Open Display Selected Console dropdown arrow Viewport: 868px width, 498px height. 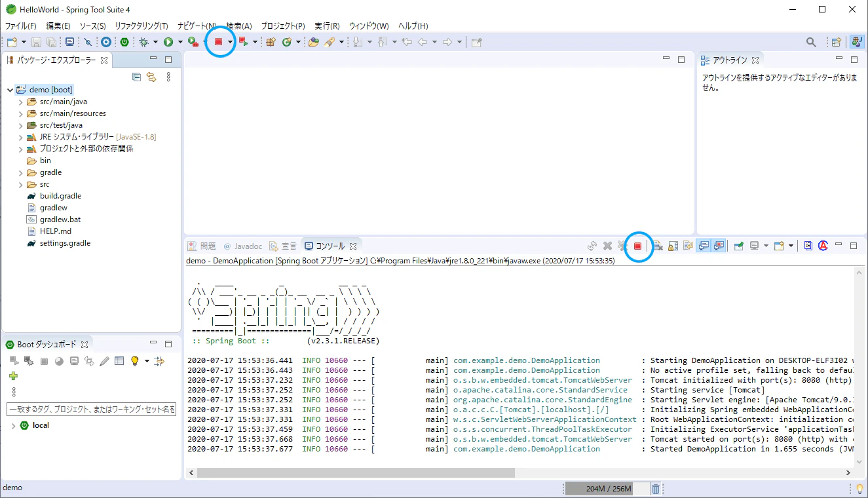click(766, 246)
